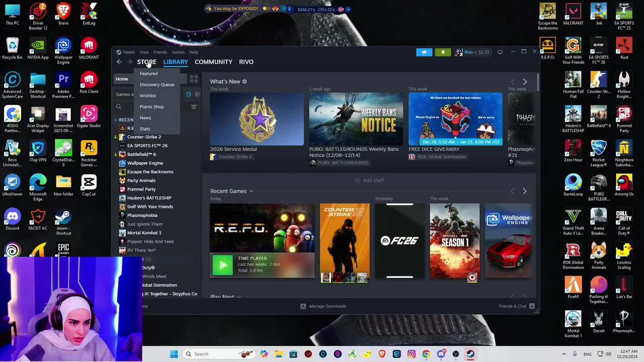The width and height of the screenshot is (644, 362).
Task: Open Instagram from the taskbar
Action: coord(412,354)
